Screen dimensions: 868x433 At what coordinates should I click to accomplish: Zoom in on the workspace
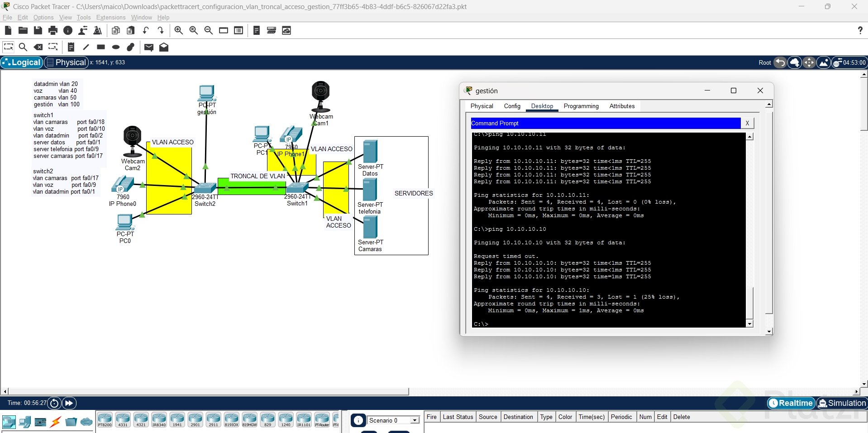(x=179, y=30)
